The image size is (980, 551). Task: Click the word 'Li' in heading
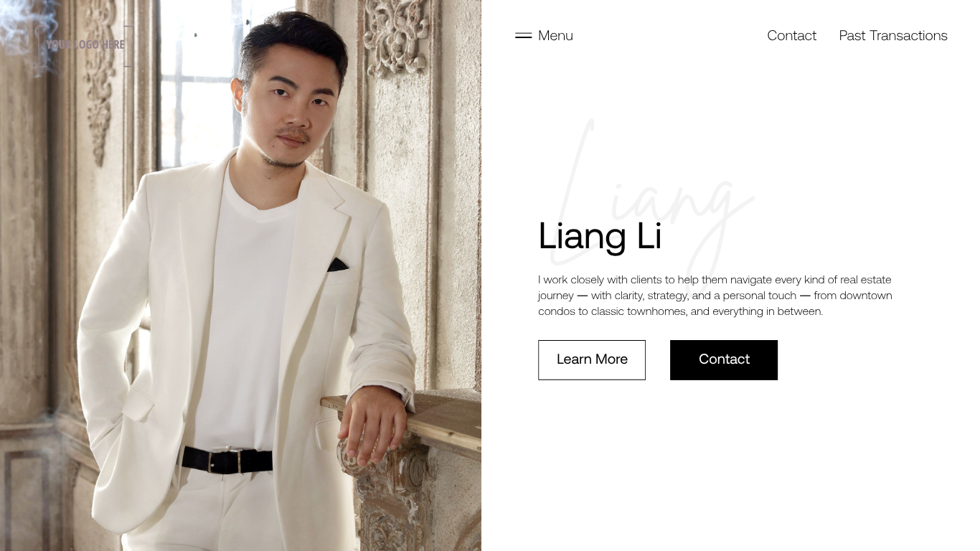[649, 235]
